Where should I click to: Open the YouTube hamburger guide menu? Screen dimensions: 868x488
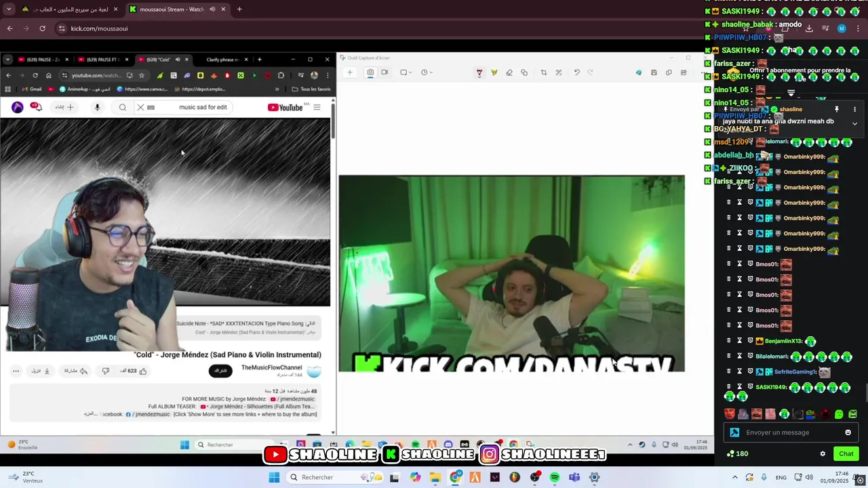(x=317, y=107)
